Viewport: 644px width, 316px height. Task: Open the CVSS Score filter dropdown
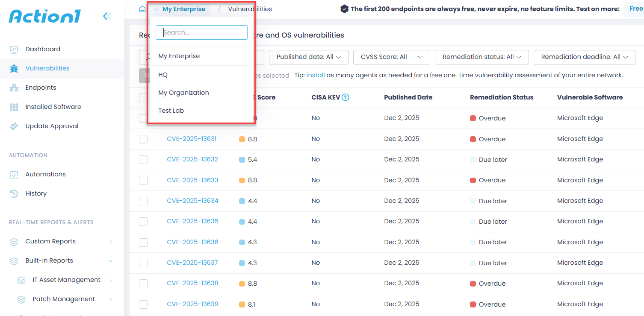pos(391,57)
